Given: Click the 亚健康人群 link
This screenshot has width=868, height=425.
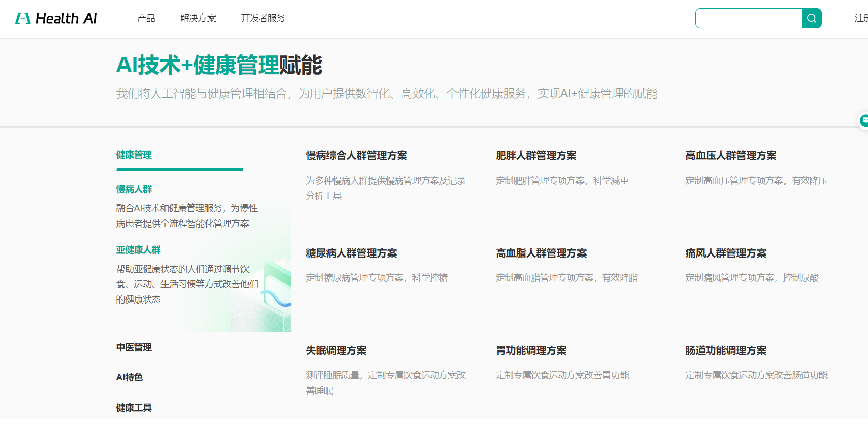Looking at the screenshot, I should coord(139,250).
